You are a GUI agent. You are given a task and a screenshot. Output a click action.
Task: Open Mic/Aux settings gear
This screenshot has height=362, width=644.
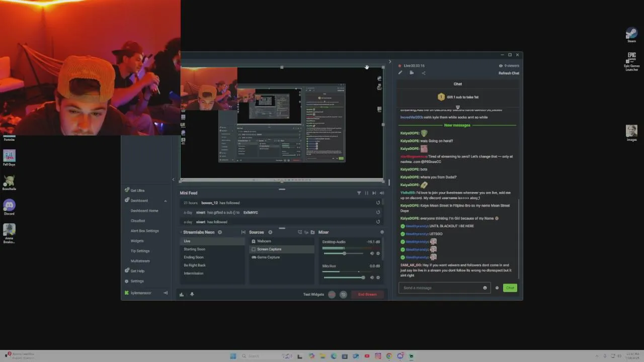(378, 278)
